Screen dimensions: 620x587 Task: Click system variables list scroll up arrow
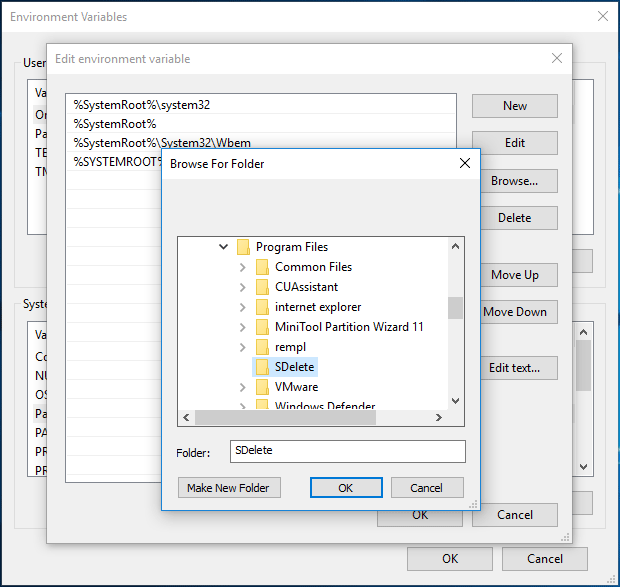click(583, 332)
